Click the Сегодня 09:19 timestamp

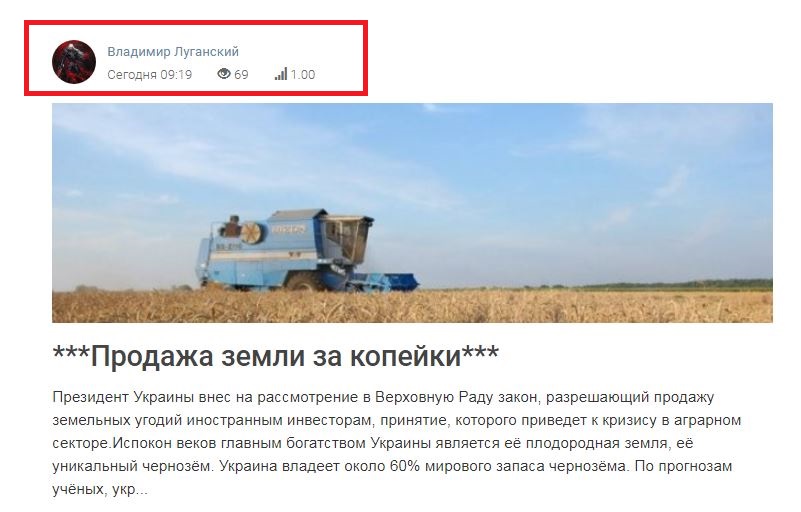click(150, 75)
